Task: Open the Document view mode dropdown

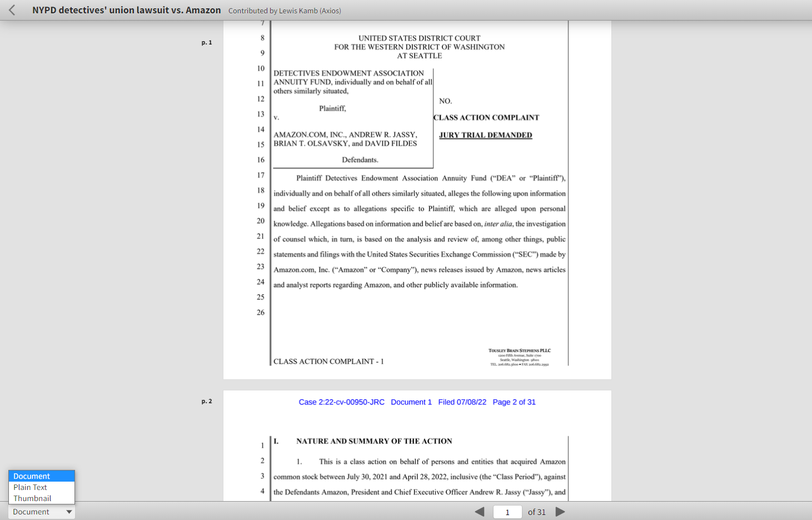Action: [42, 512]
